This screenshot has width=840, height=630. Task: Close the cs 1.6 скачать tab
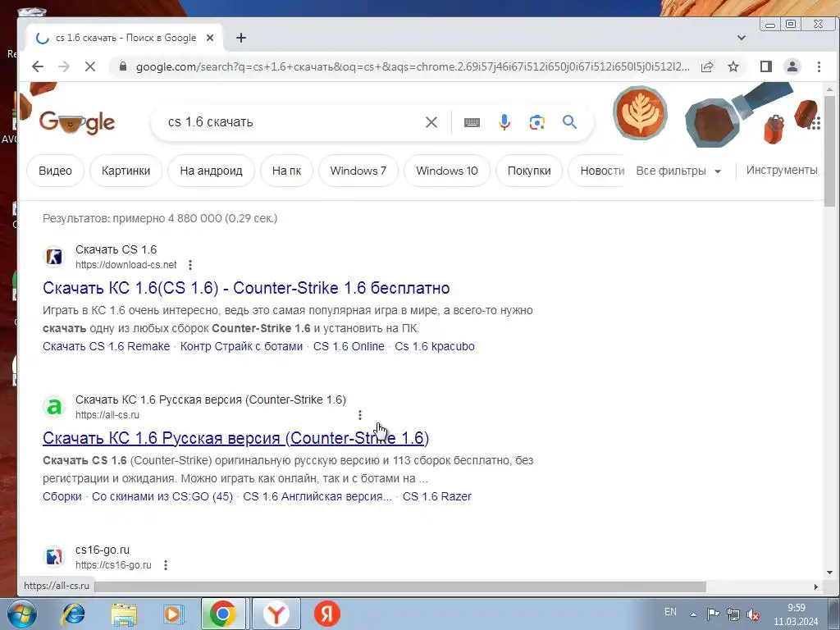[210, 38]
